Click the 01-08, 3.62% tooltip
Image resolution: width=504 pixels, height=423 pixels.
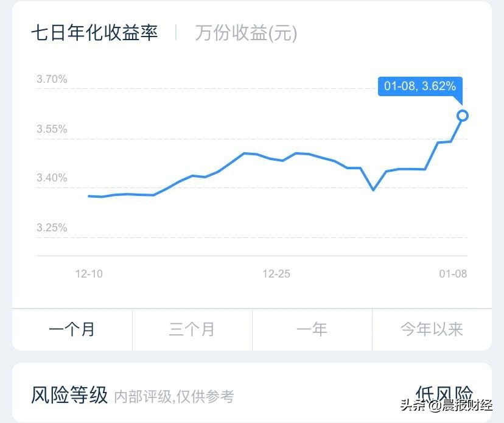419,86
